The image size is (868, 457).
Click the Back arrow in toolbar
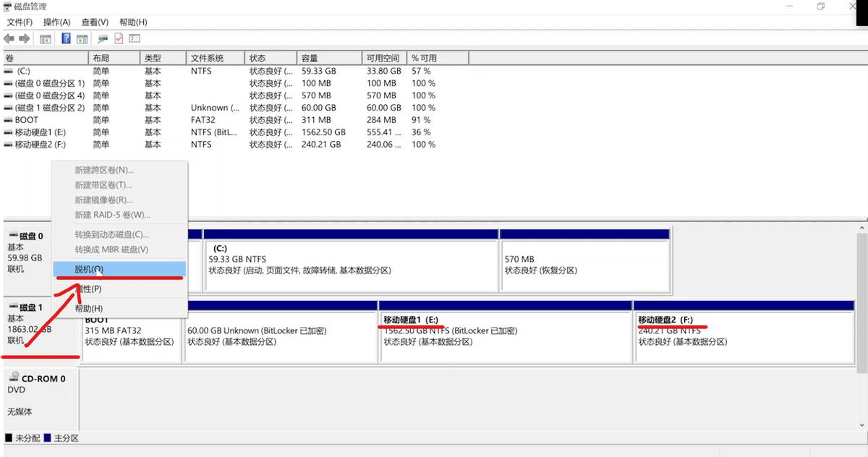[9, 39]
